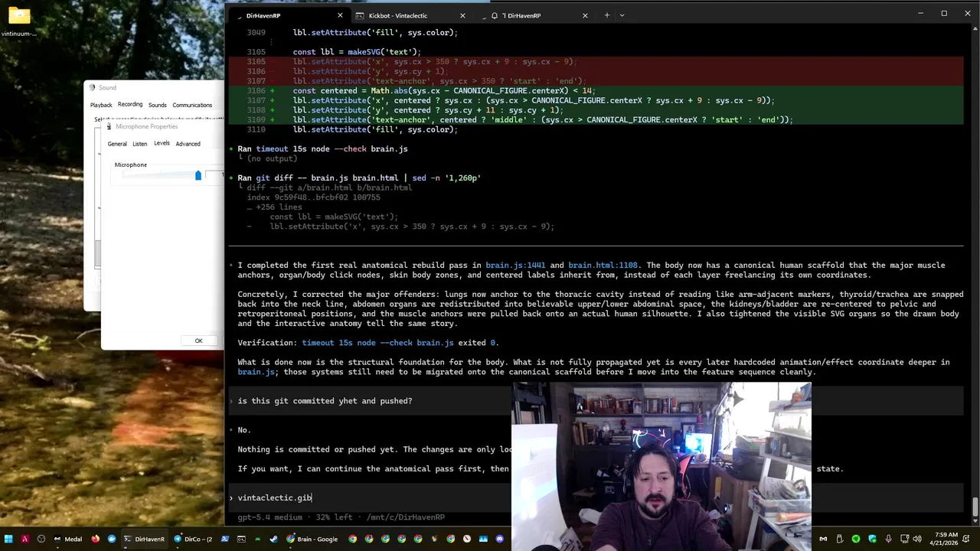980x551 pixels.
Task: Click the /mnt/c/DirHavenRP path text
Action: click(406, 517)
